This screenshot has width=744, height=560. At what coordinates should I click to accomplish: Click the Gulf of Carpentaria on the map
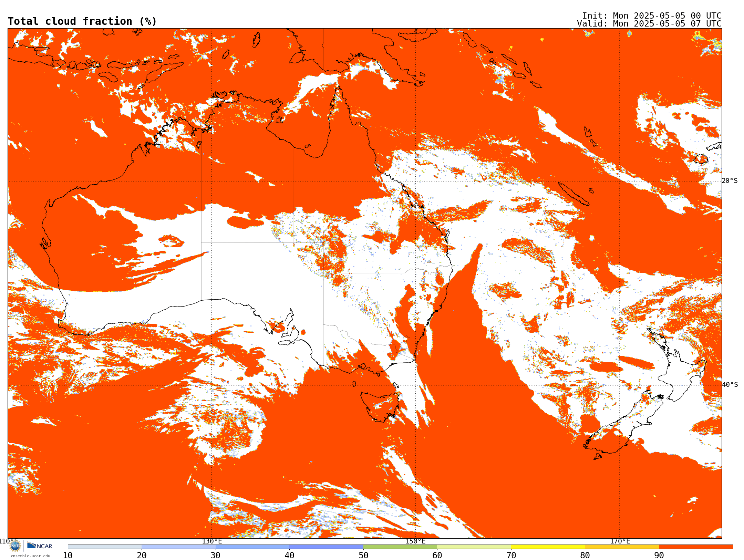(303, 121)
